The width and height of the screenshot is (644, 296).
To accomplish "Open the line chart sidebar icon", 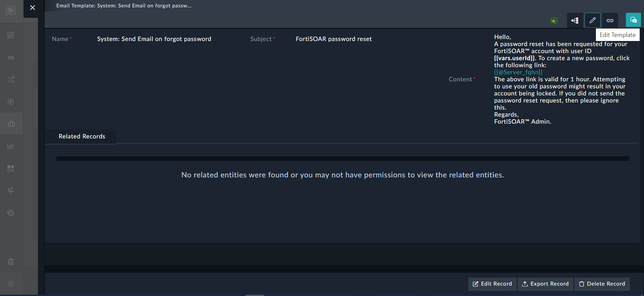I will point(11,146).
